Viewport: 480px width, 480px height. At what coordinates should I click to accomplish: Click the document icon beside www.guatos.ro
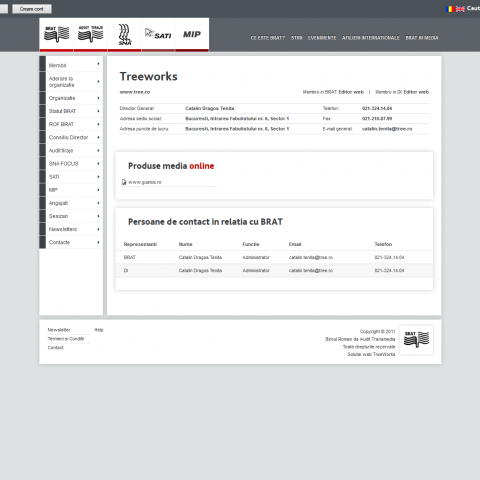coord(124,182)
